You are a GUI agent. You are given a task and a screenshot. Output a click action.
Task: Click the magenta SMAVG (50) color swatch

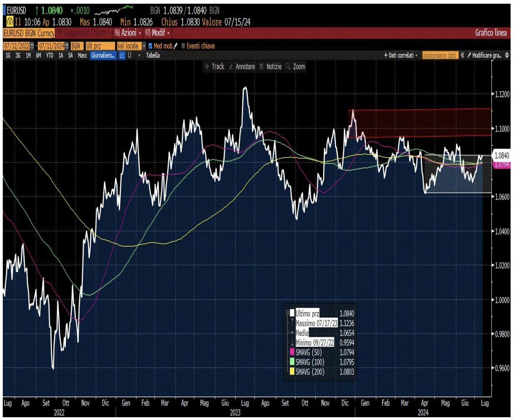(292, 352)
